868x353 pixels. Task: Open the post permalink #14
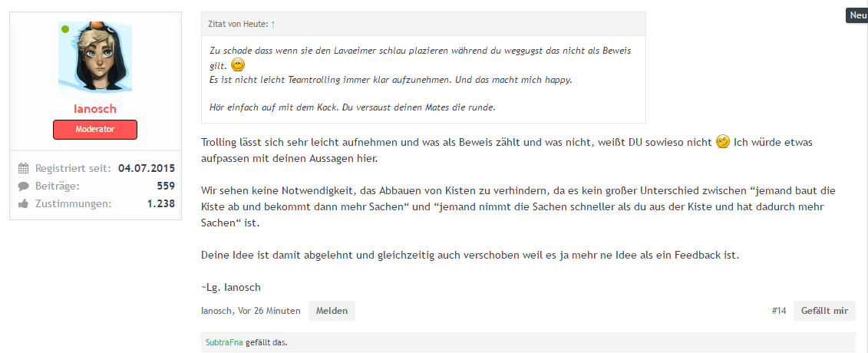click(779, 311)
